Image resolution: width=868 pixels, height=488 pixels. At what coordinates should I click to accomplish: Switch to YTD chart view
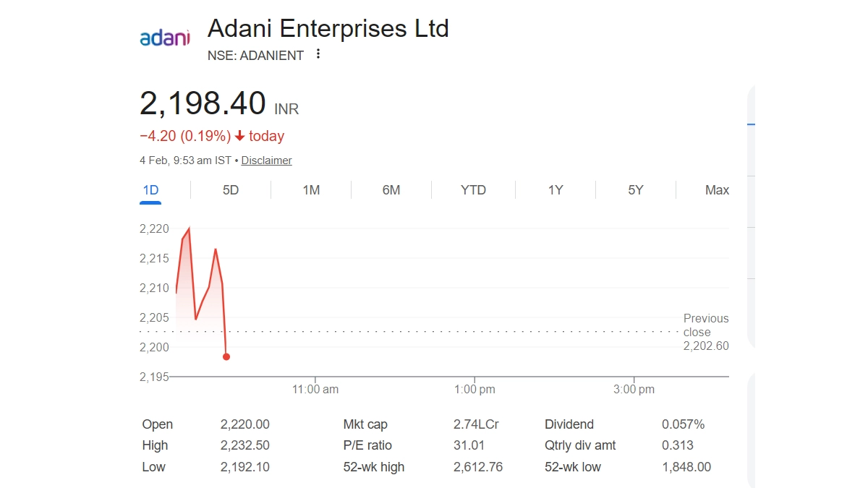[x=473, y=190]
